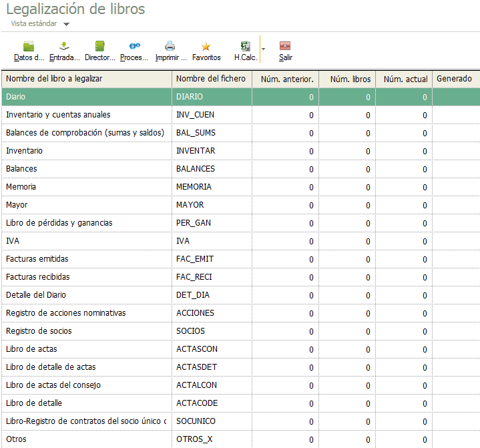The image size is (480, 448).
Task: Click the ACTASCON file name cell
Action: tap(212, 349)
